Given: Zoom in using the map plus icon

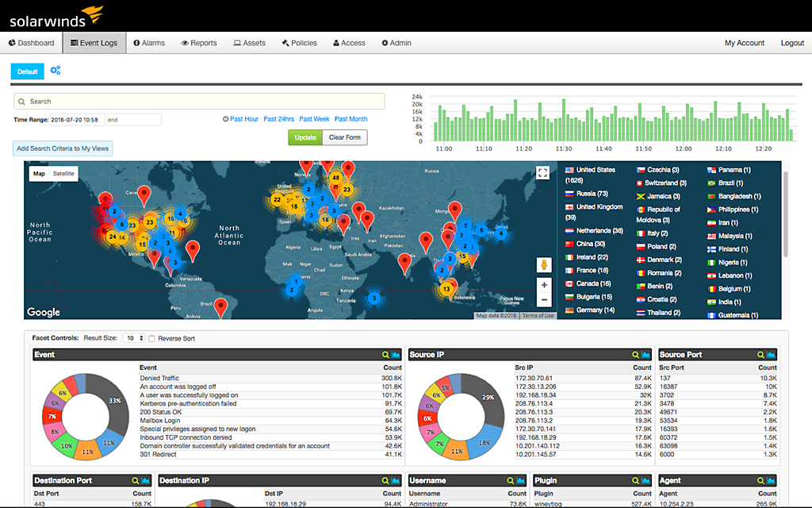Looking at the screenshot, I should coord(544,284).
